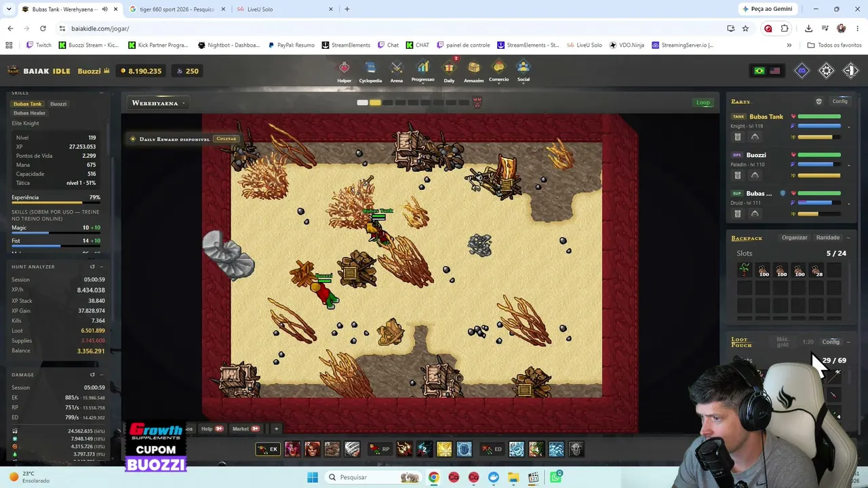
Task: Open the Discord icon in game header
Action: click(802, 70)
